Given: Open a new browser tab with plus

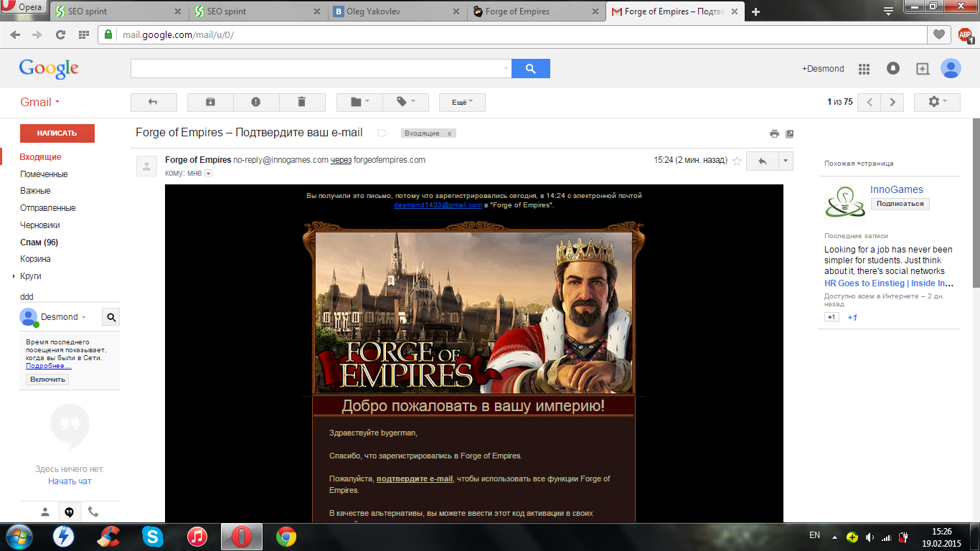Looking at the screenshot, I should (755, 11).
